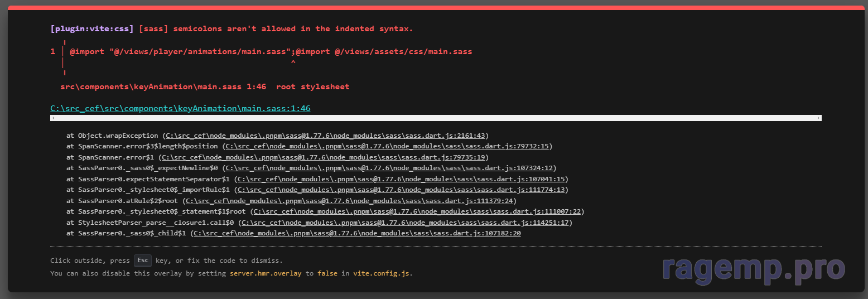868x299 pixels.
Task: Click the Esc key badge
Action: 142,261
